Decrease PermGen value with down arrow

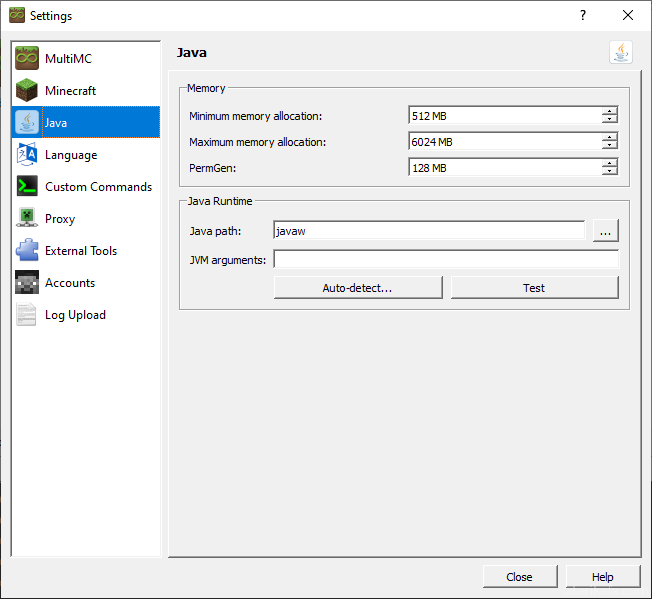(610, 172)
